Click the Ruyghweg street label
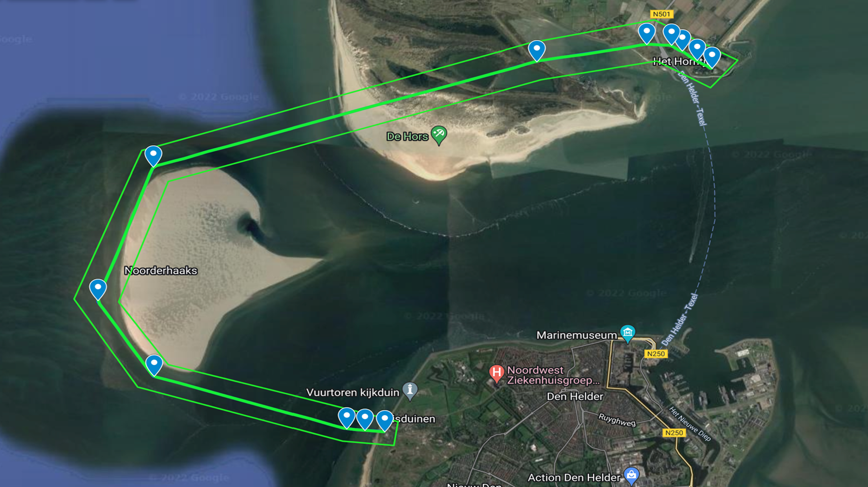Viewport: 868px width, 487px height. point(617,420)
